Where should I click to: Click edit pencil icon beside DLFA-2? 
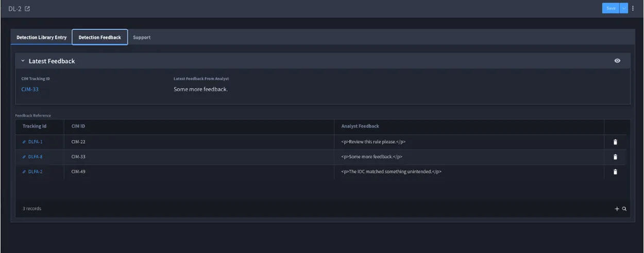[24, 171]
